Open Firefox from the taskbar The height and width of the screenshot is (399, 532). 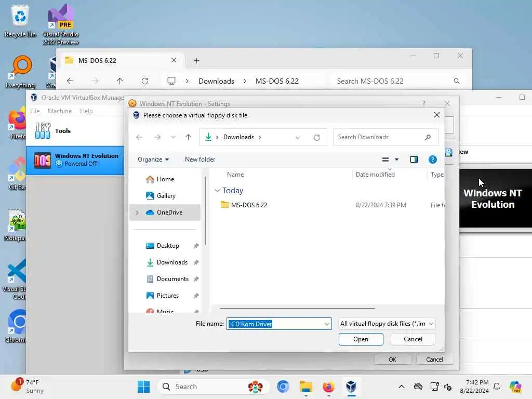coord(328,387)
